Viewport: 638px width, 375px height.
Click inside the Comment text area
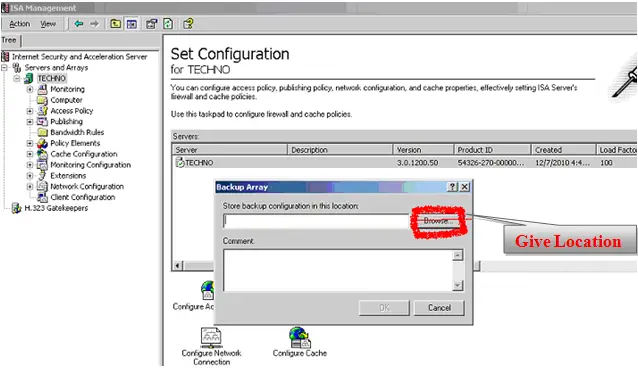pos(338,270)
